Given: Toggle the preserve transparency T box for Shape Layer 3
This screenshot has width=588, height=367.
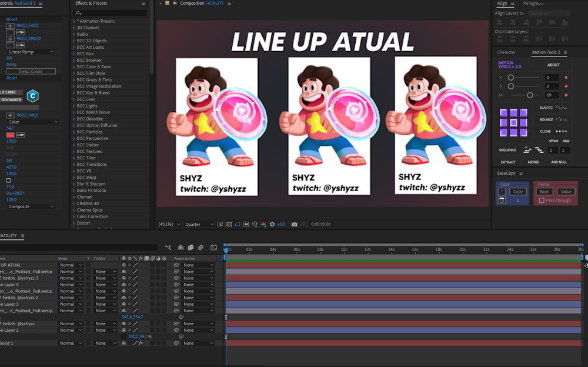Looking at the screenshot, I should click(x=89, y=304).
